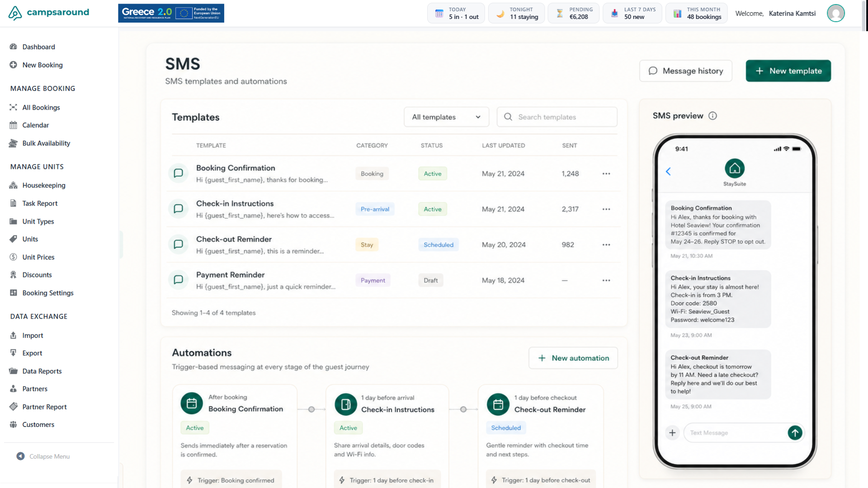This screenshot has height=488, width=868.
Task: Click the Pre-arrival category tag
Action: (x=375, y=209)
